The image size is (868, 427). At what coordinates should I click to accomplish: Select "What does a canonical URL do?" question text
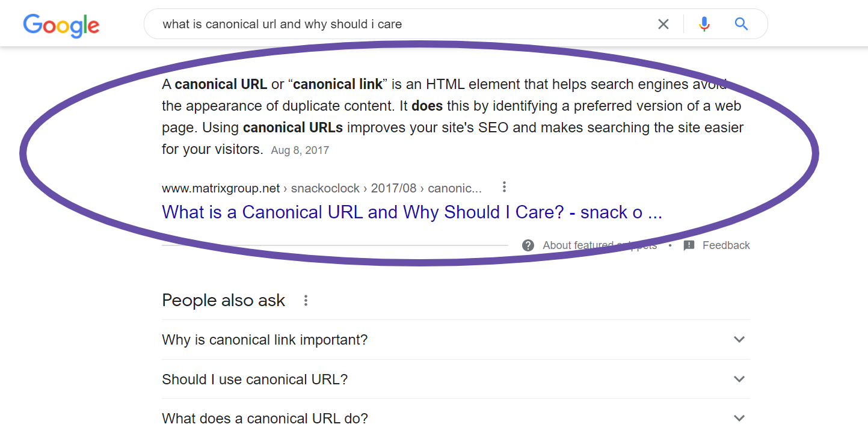(265, 418)
